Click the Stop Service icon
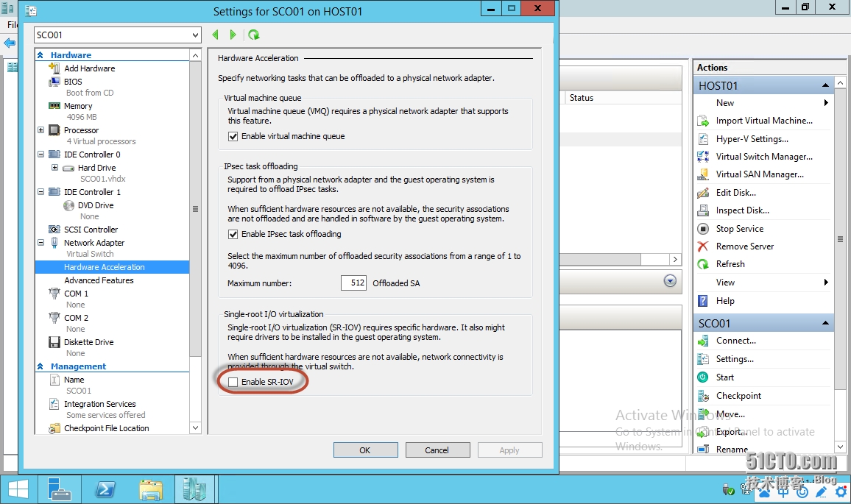This screenshot has height=504, width=851. [x=703, y=228]
